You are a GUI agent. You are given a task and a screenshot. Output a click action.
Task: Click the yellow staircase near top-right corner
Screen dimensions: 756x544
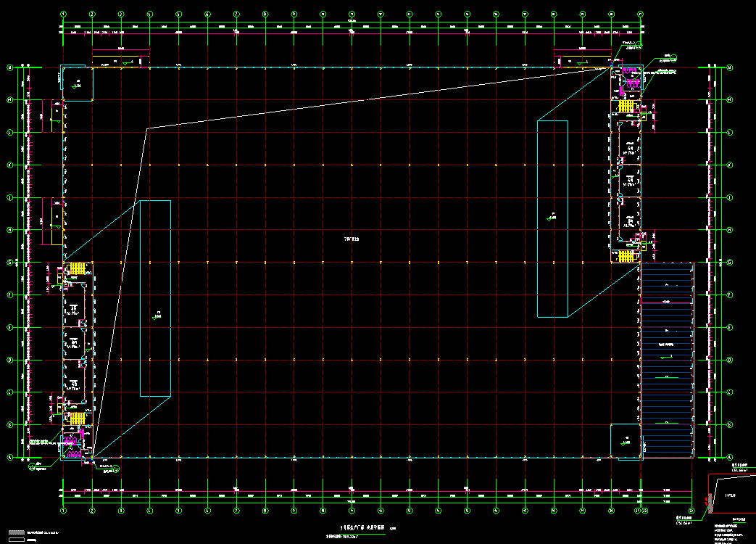[x=626, y=107]
